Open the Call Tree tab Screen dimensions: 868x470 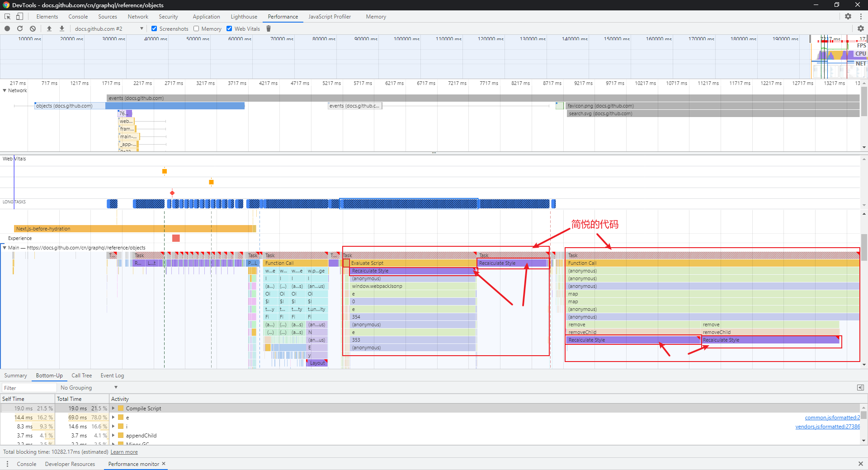tap(81, 376)
